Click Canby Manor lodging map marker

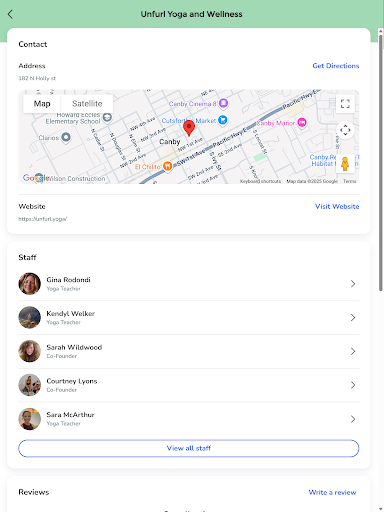302,123
